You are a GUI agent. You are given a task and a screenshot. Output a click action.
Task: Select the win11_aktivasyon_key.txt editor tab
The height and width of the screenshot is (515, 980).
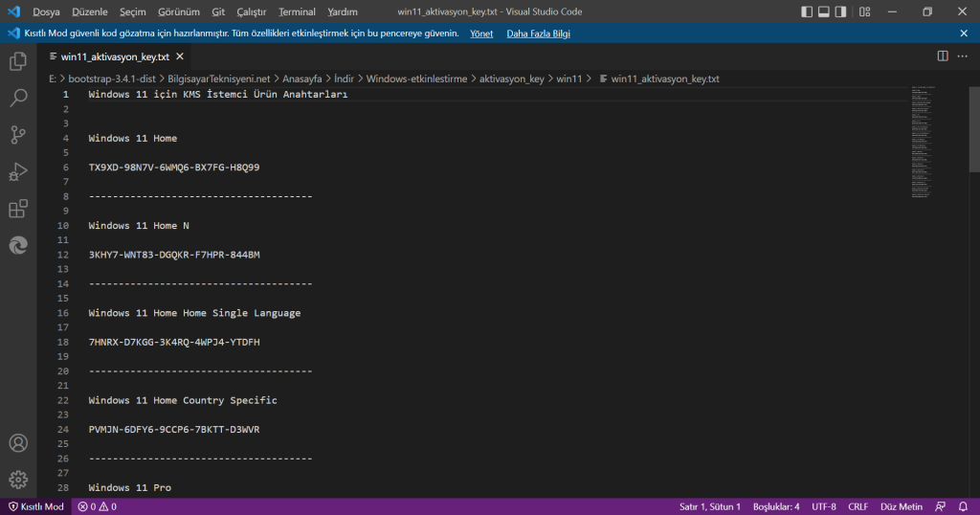click(115, 56)
